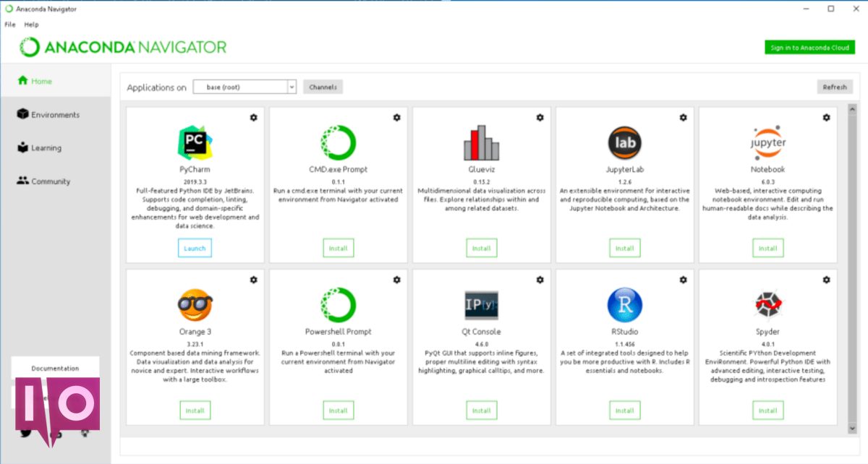Click the Qt Console IPython icon

481,305
